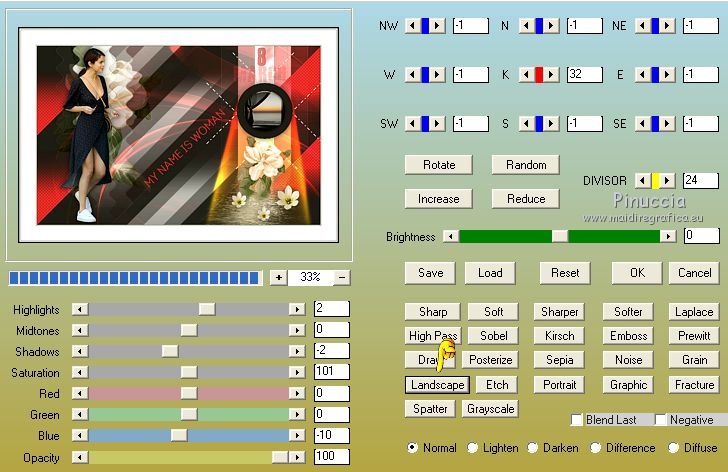Click the Midtones right arrow

297,330
